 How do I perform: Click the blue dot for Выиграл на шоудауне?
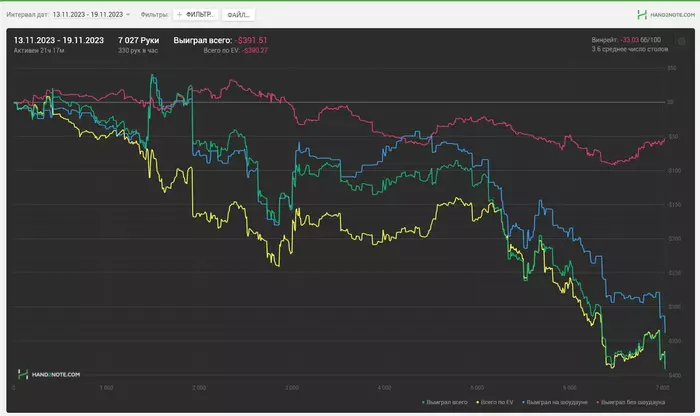pos(523,403)
